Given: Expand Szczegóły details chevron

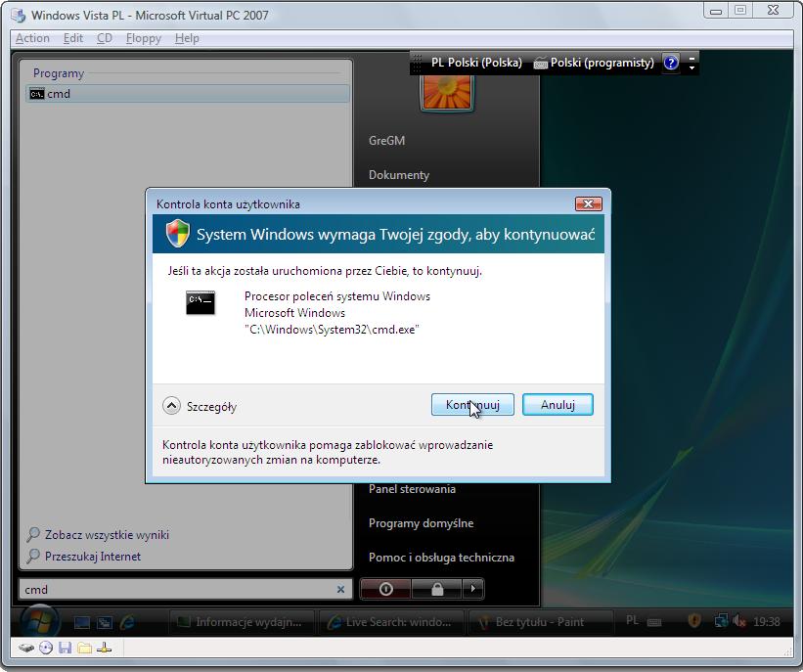Looking at the screenshot, I should tap(171, 406).
